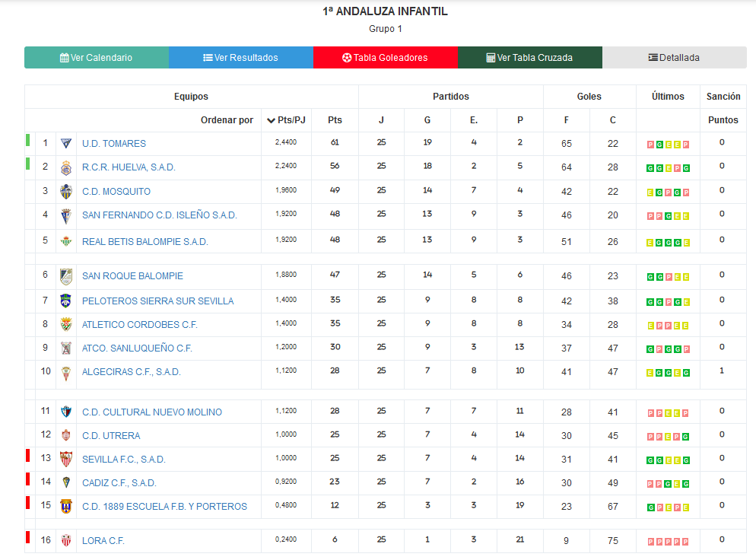Click the list icon in Ver Resultados
Viewport: 756px width, 560px height.
click(x=208, y=57)
